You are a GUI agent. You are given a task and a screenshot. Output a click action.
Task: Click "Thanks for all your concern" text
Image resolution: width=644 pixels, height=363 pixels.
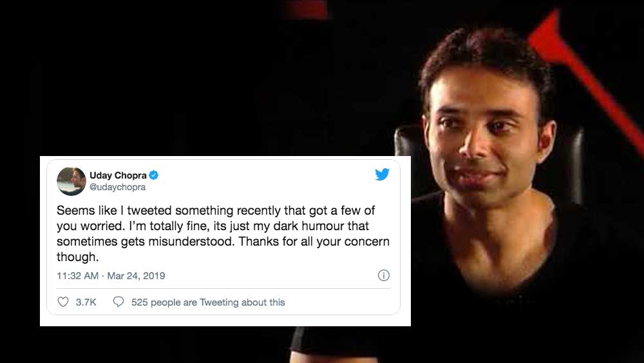point(325,242)
